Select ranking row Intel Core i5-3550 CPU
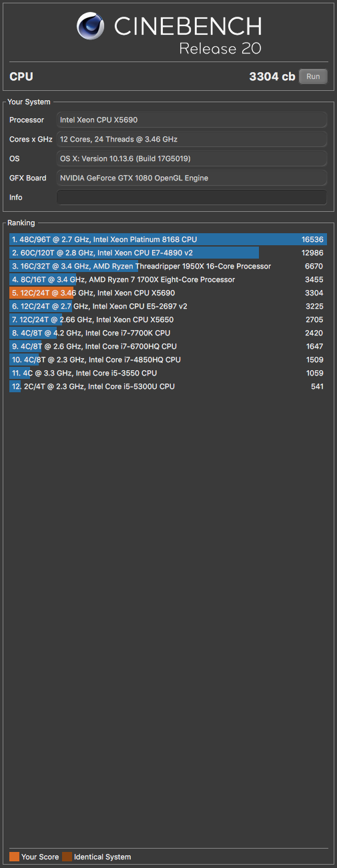The image size is (337, 868). pyautogui.click(x=168, y=373)
